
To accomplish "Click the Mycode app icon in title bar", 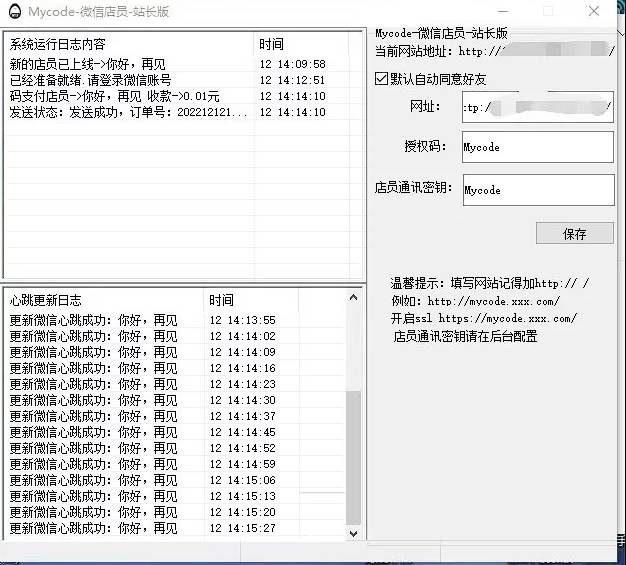I will [13, 12].
